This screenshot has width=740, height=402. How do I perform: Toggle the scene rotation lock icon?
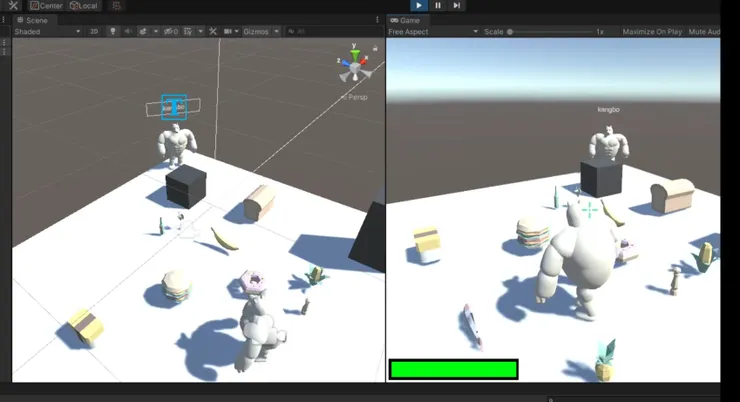pyautogui.click(x=375, y=48)
